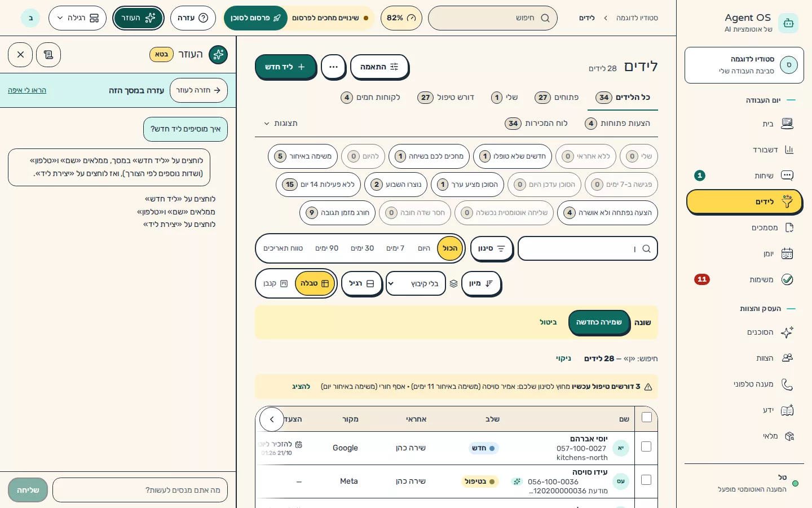
Task: Check the row checkbox for עידו סויסה
Action: (646, 480)
